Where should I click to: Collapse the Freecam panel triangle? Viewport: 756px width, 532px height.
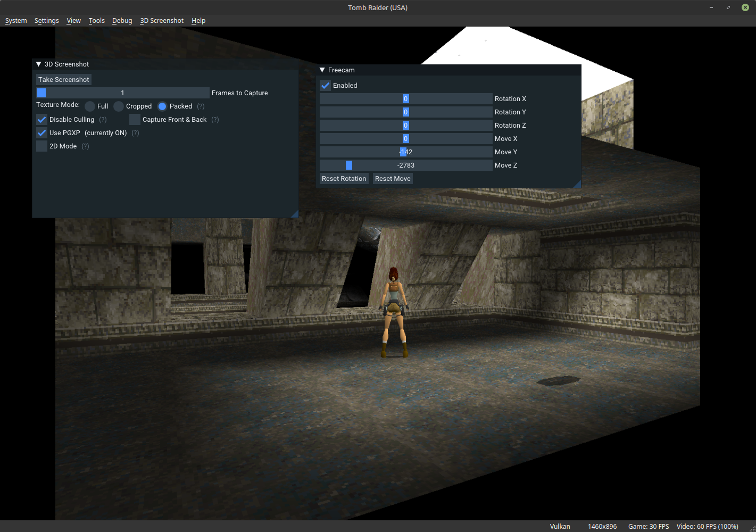(x=322, y=70)
